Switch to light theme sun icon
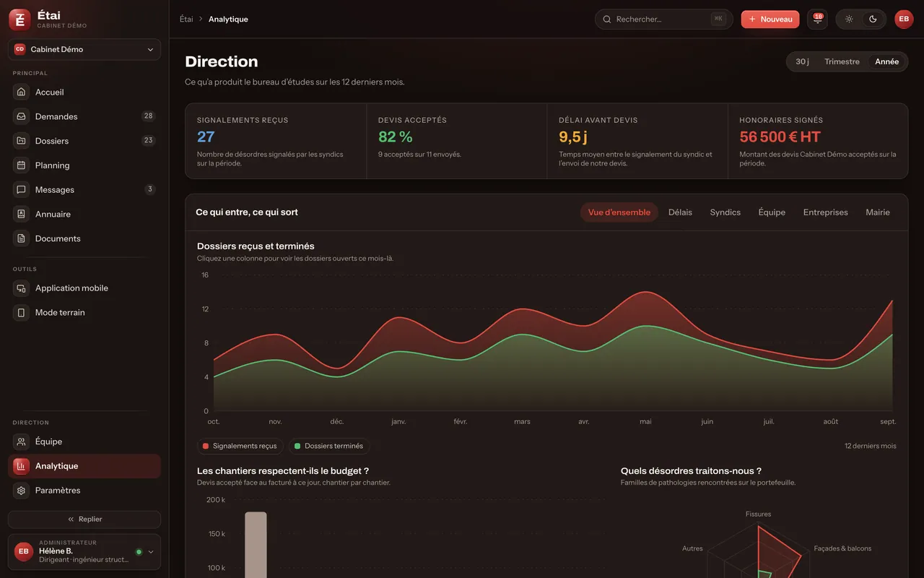This screenshot has width=924, height=578. coord(849,20)
